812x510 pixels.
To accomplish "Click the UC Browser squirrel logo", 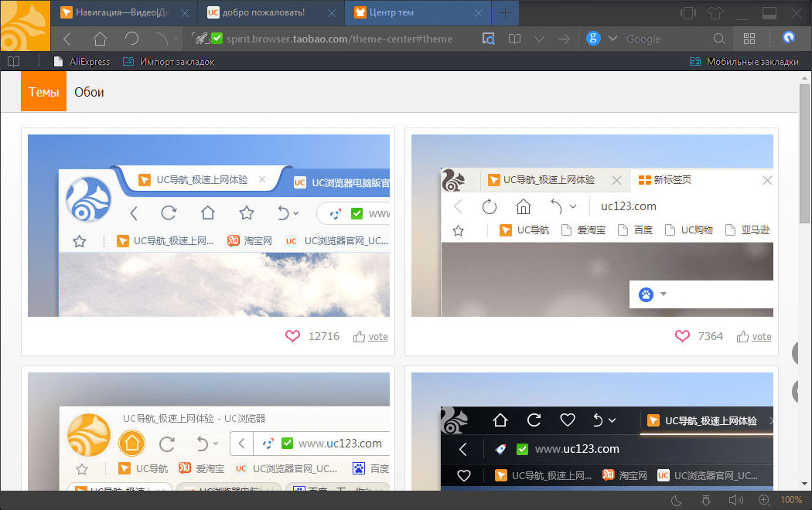I will click(x=25, y=25).
